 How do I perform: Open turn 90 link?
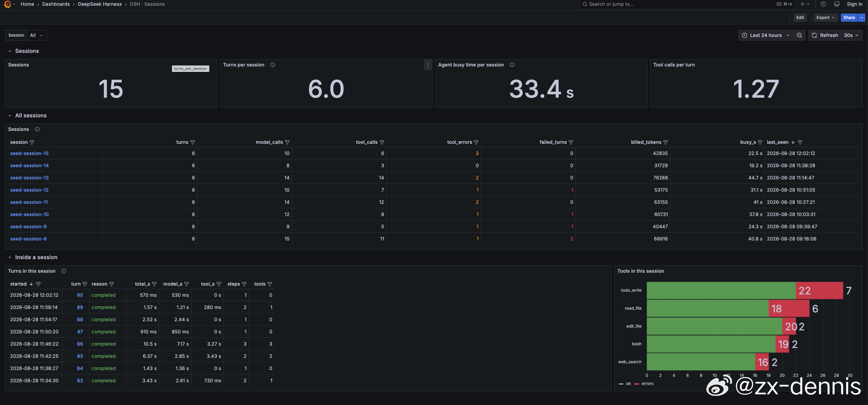80,295
